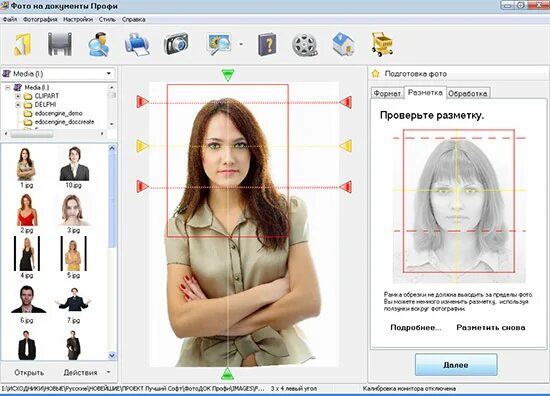
Task: Click 'Калибровка монитора отключена' status text
Action: pyautogui.click(x=409, y=389)
